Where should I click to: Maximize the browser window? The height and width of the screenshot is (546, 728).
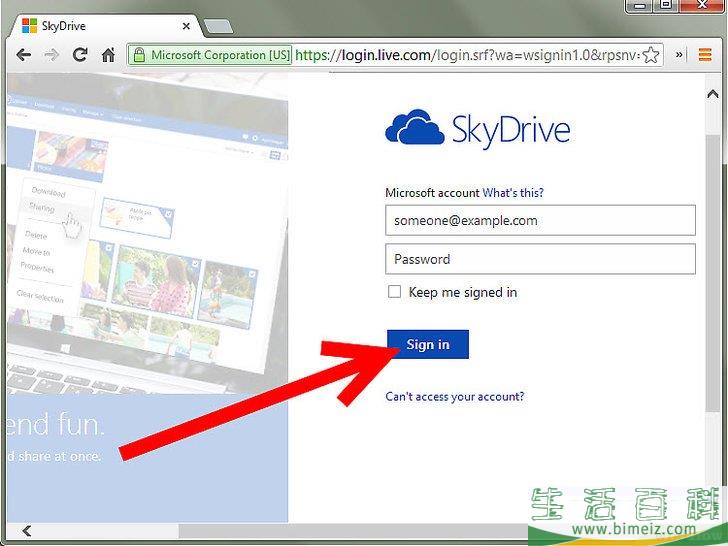666,5
